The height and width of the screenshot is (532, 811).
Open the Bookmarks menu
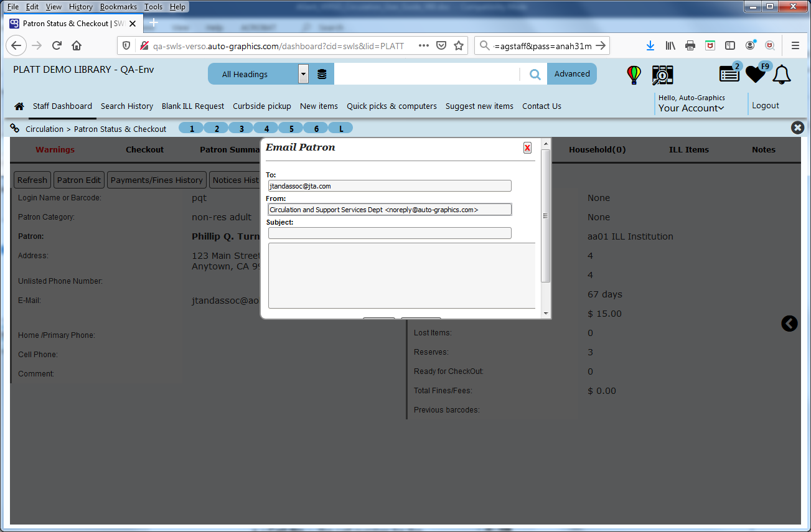pos(118,7)
